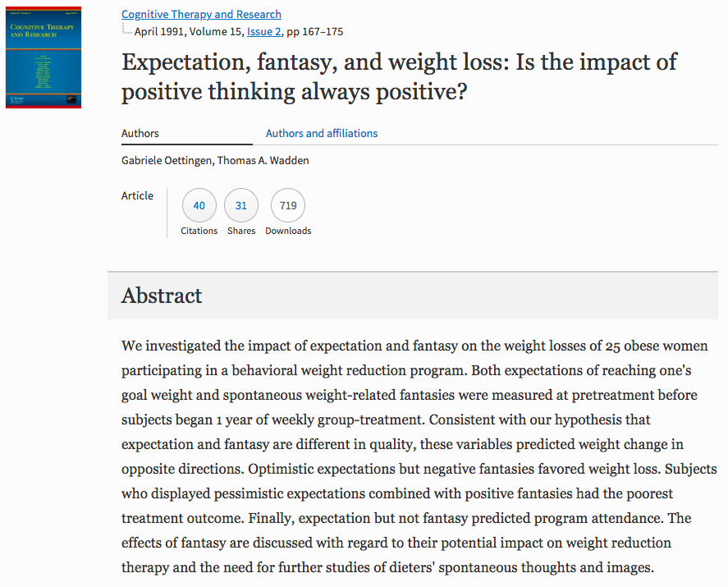The image size is (728, 587).
Task: Click author name Thomas A. Wadden
Action: tap(264, 160)
